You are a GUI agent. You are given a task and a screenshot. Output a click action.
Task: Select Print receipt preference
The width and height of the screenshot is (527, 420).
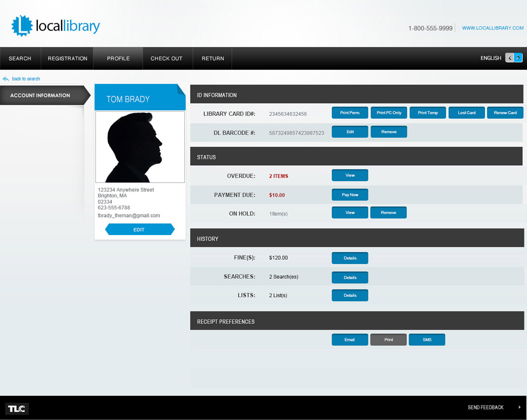pyautogui.click(x=388, y=340)
